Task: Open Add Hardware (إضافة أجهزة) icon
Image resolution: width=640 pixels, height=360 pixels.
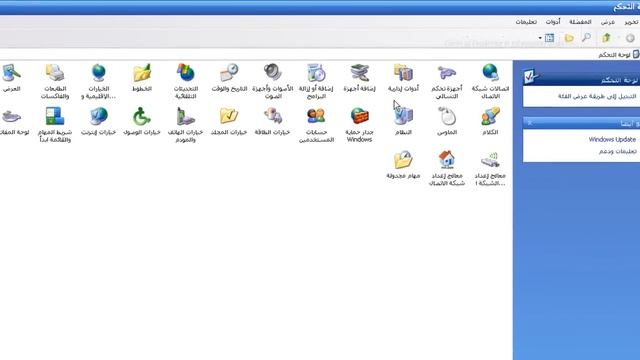Action: pos(360,73)
